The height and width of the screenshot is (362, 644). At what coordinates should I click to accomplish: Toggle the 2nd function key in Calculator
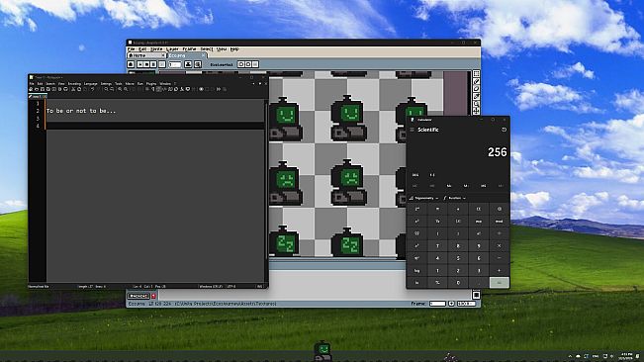click(416, 209)
